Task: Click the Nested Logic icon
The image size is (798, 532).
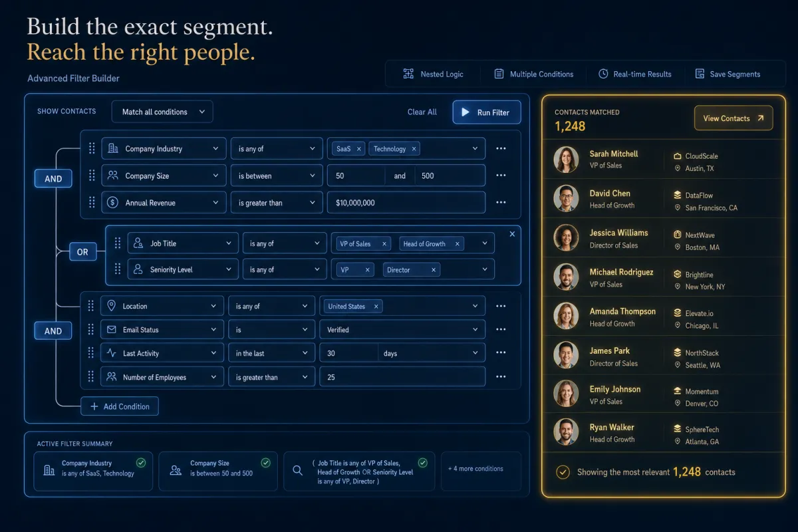Action: pos(408,74)
